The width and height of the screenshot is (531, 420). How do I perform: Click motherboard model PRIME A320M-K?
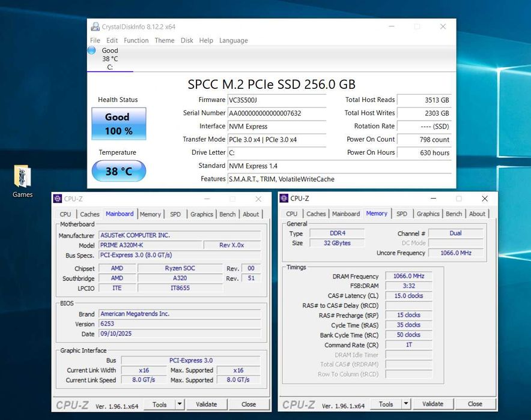coord(150,245)
